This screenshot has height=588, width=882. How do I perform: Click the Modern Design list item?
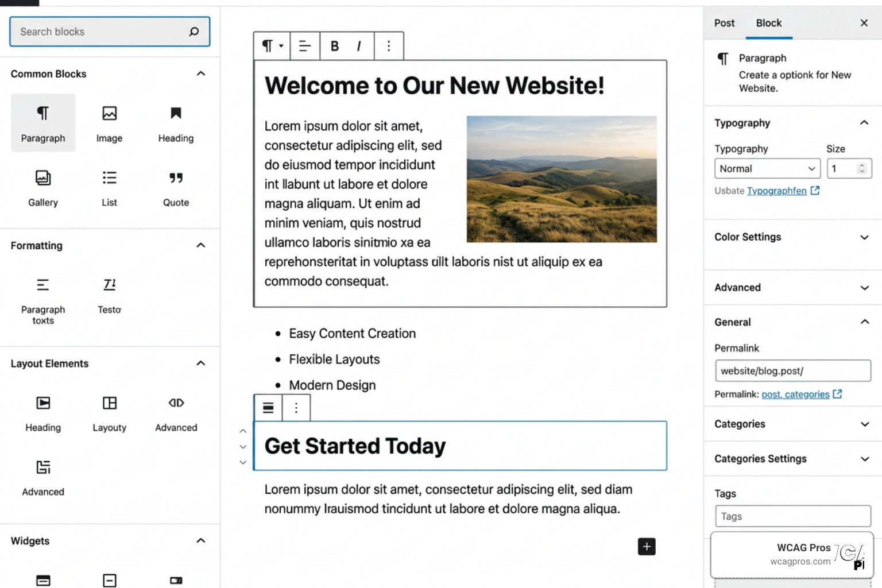[x=332, y=385]
